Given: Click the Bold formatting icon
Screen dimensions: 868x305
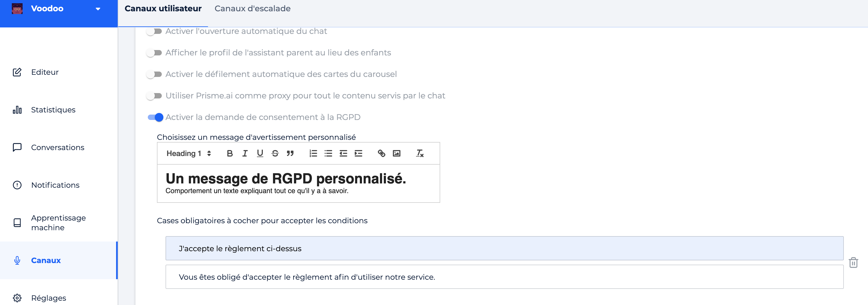Looking at the screenshot, I should 230,154.
